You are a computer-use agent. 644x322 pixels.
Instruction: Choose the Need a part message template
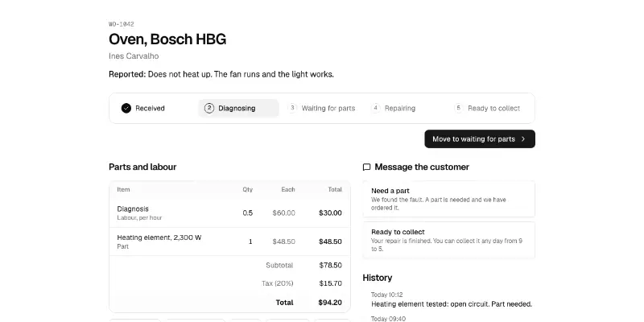449,199
